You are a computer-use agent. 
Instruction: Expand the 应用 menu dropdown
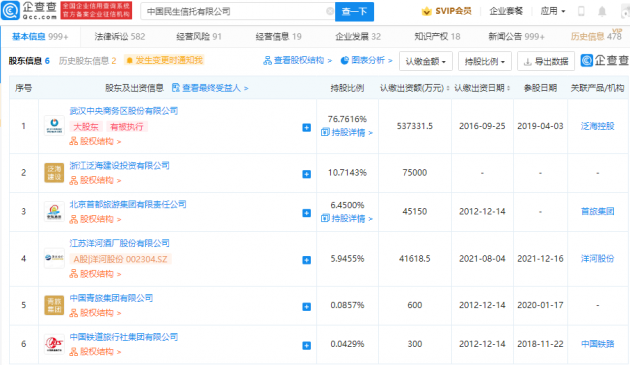click(553, 11)
